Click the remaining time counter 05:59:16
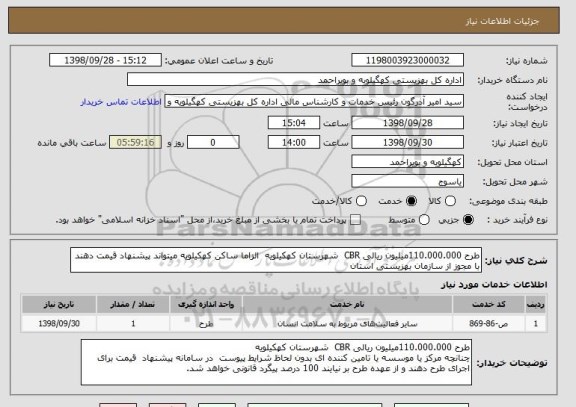This screenshot has width=576, height=407. [x=136, y=142]
